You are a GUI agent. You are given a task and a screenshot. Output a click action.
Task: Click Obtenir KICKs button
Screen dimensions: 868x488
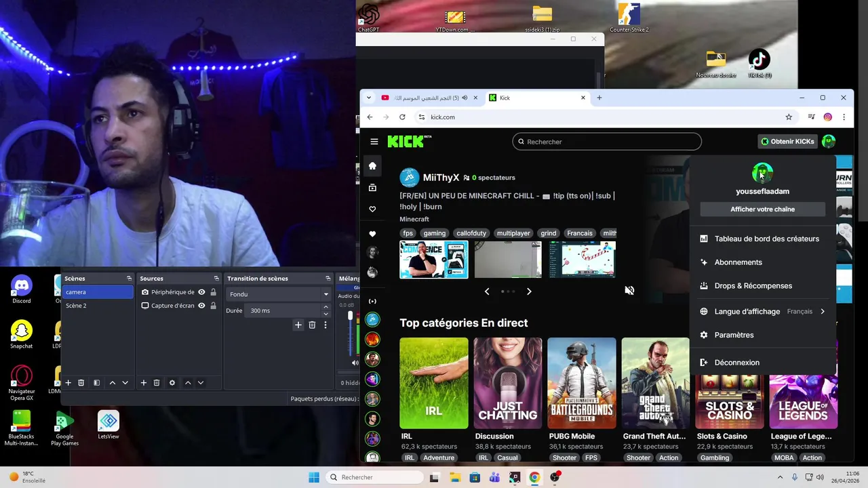(x=787, y=142)
